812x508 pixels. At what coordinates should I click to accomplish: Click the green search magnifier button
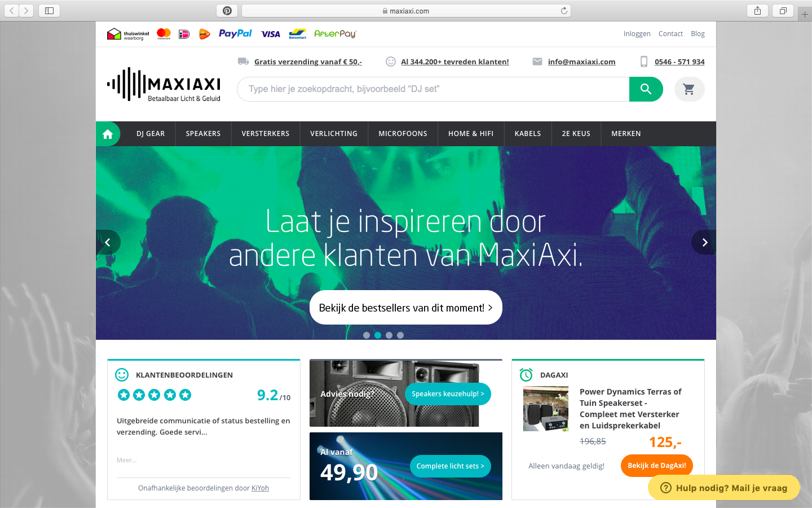[x=646, y=89]
